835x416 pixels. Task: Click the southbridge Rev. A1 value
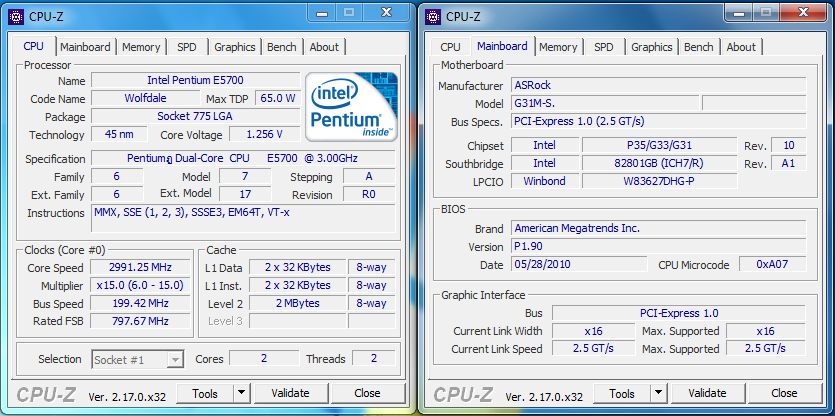click(788, 163)
